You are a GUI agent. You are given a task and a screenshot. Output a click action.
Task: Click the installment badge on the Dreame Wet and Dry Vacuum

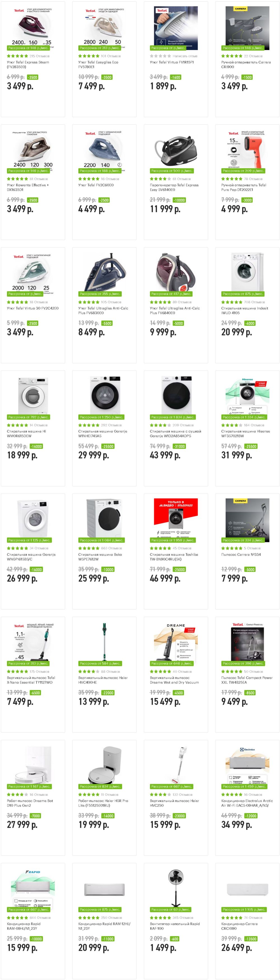171,663
